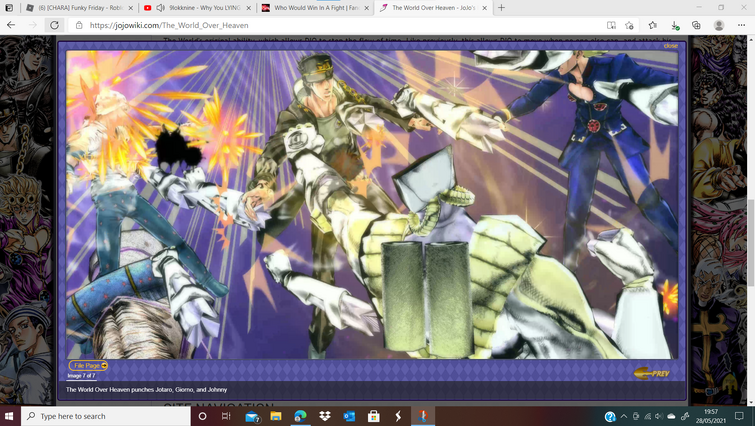Close the Funky Friday tab
The height and width of the screenshot is (426, 755).
point(130,8)
